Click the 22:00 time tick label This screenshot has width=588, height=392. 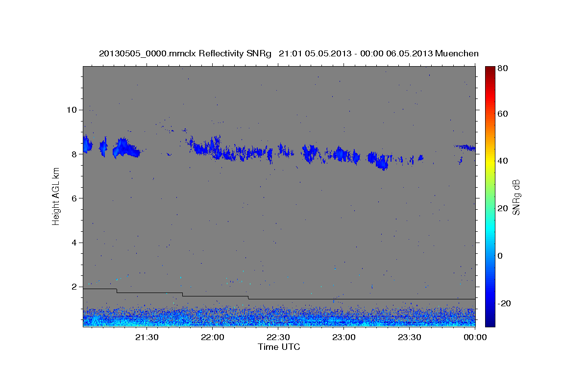click(213, 337)
